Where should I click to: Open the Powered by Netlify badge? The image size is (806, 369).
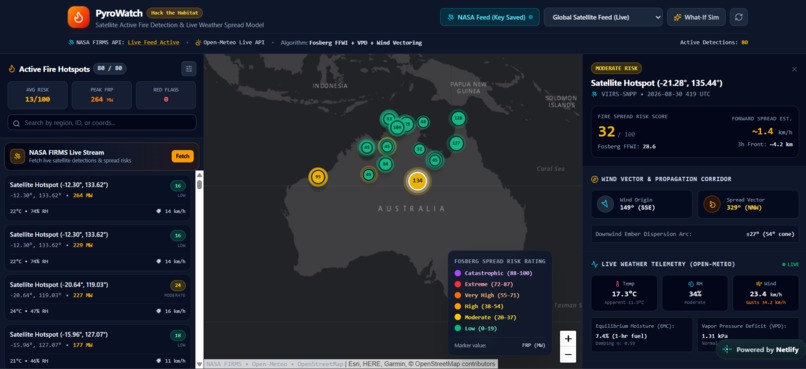click(761, 349)
